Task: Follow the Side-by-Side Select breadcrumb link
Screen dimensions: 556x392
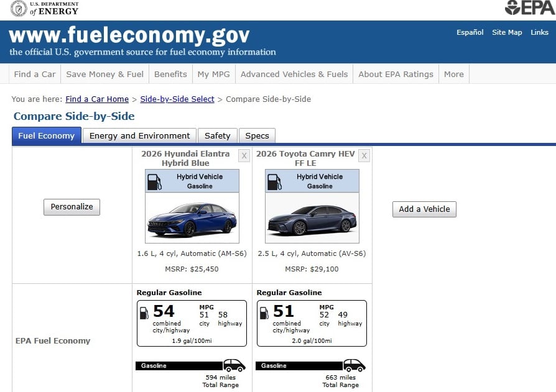Action: click(177, 99)
